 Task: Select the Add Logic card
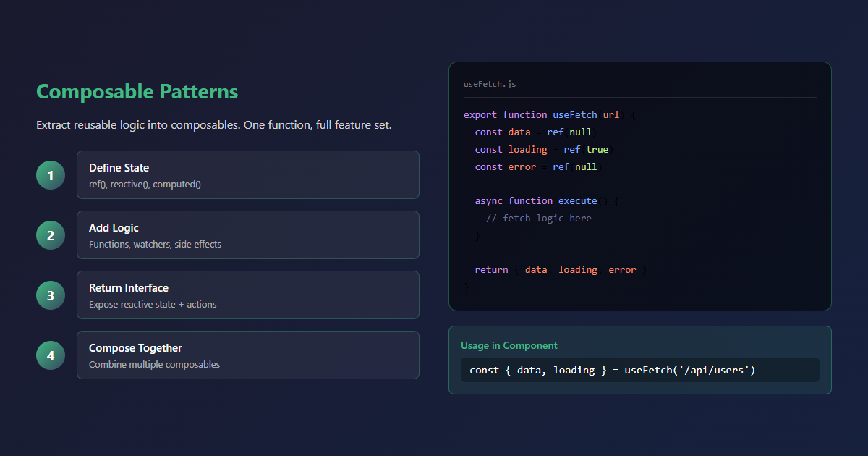click(x=248, y=235)
